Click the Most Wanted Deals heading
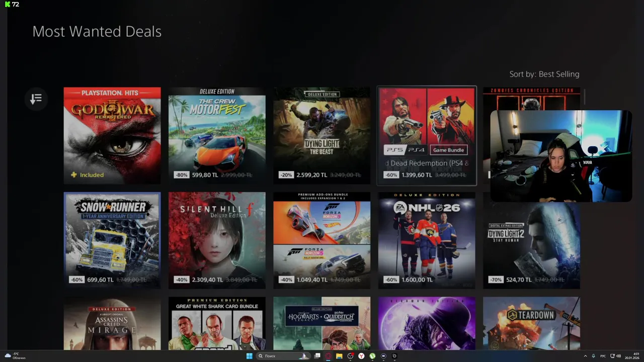 (x=97, y=32)
